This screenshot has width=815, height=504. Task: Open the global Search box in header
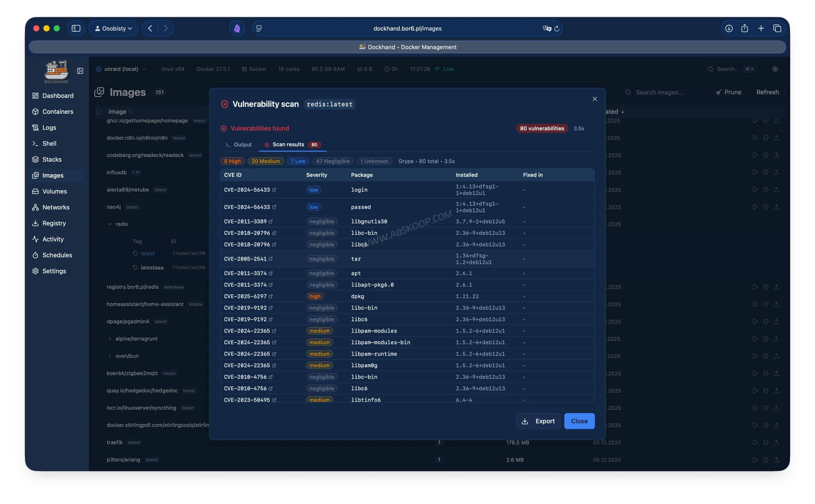tap(733, 69)
